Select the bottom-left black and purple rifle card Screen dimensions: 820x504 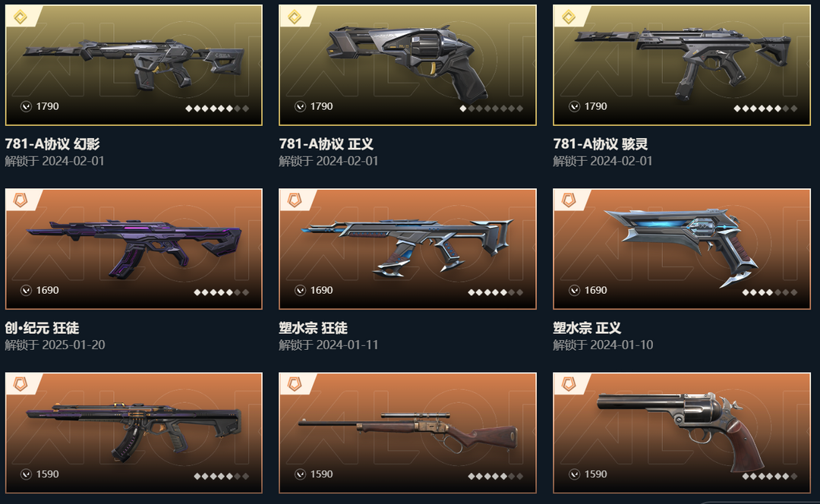click(134, 433)
